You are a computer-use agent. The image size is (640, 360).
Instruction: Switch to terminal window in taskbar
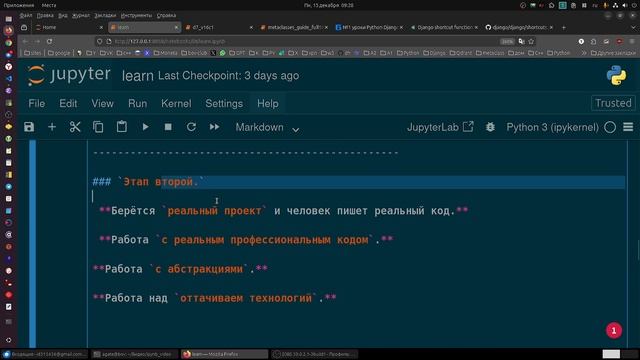tap(134, 354)
